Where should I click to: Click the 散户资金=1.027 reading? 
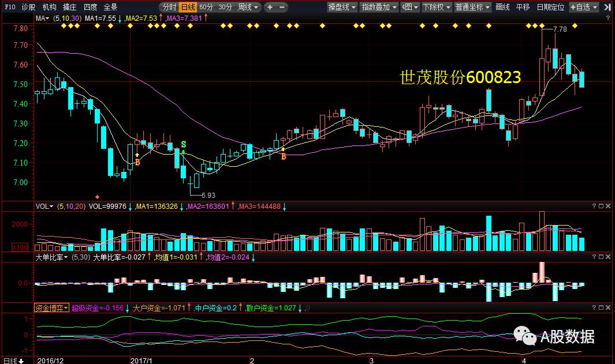click(271, 308)
